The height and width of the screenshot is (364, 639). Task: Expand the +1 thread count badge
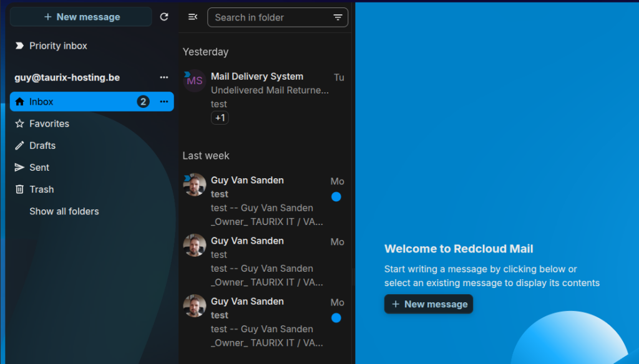pos(220,118)
